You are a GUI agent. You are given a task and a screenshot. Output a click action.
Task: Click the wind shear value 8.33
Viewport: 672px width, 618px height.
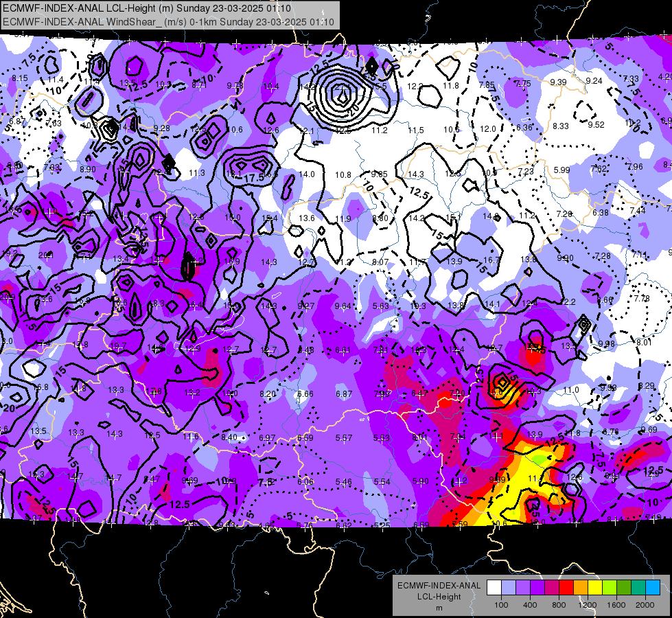(x=561, y=126)
